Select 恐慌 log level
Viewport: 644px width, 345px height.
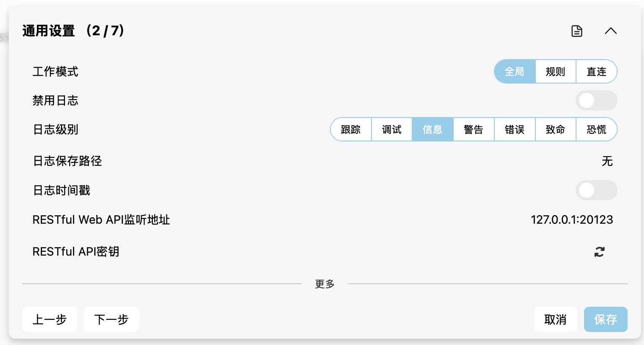coord(596,130)
